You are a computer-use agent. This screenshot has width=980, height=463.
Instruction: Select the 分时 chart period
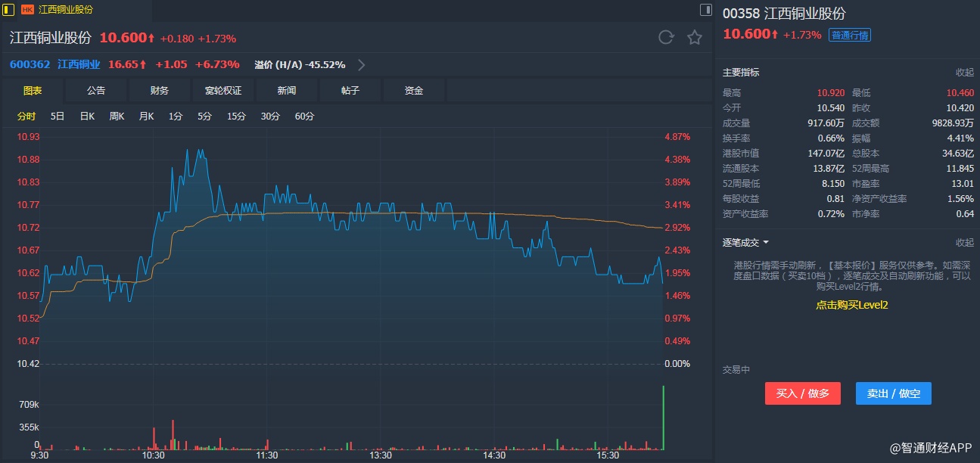point(26,116)
